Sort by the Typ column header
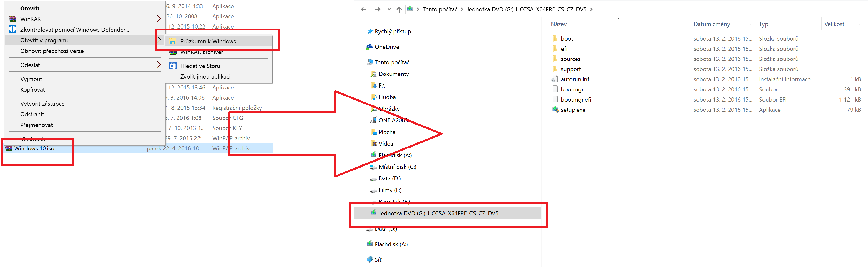The height and width of the screenshot is (267, 868). (763, 24)
